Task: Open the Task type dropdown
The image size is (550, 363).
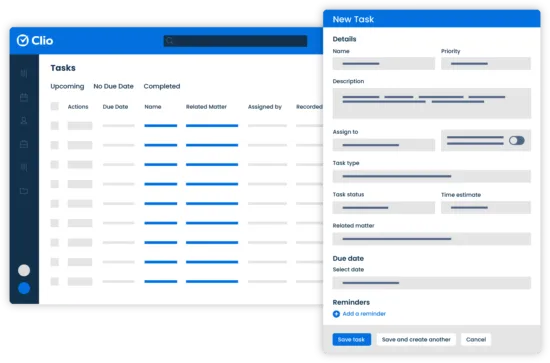Action: pos(432,176)
